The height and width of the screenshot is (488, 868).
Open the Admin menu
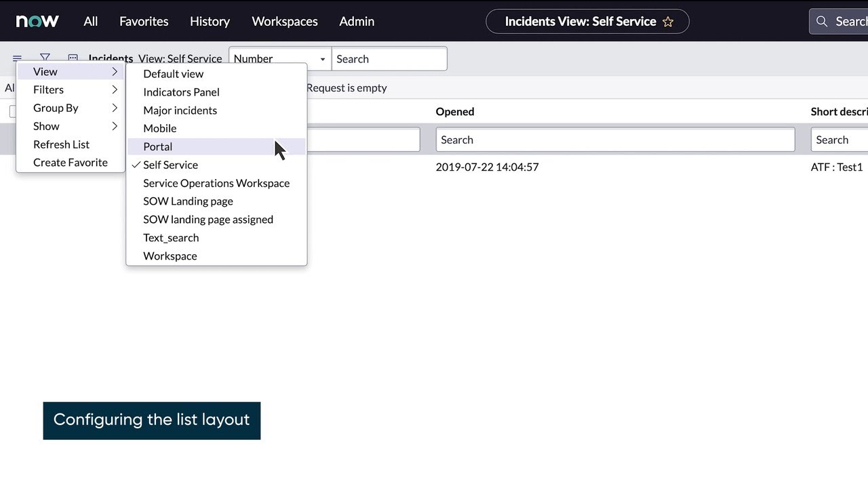pos(357,21)
